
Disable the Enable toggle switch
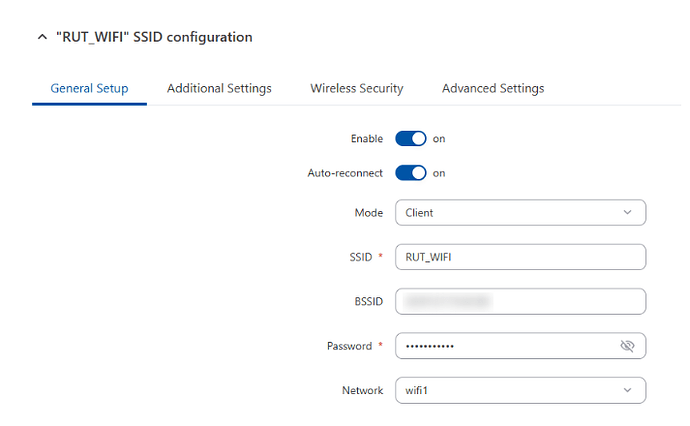(411, 139)
